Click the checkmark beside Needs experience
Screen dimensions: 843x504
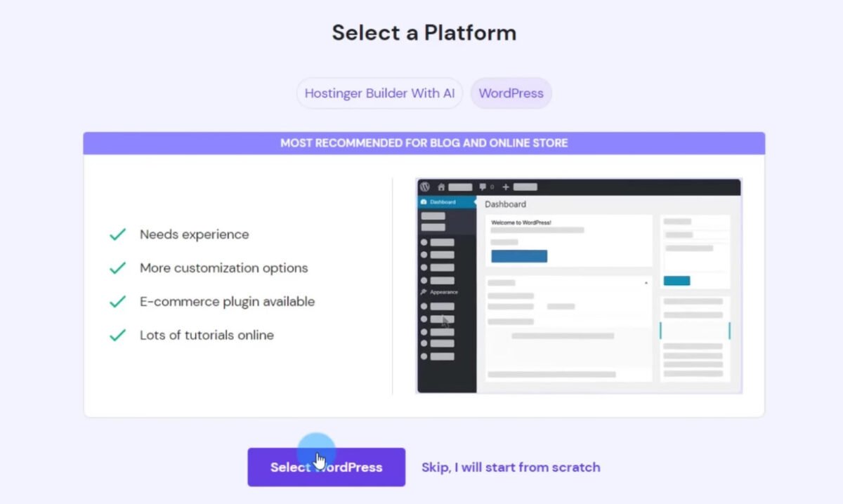pos(117,234)
